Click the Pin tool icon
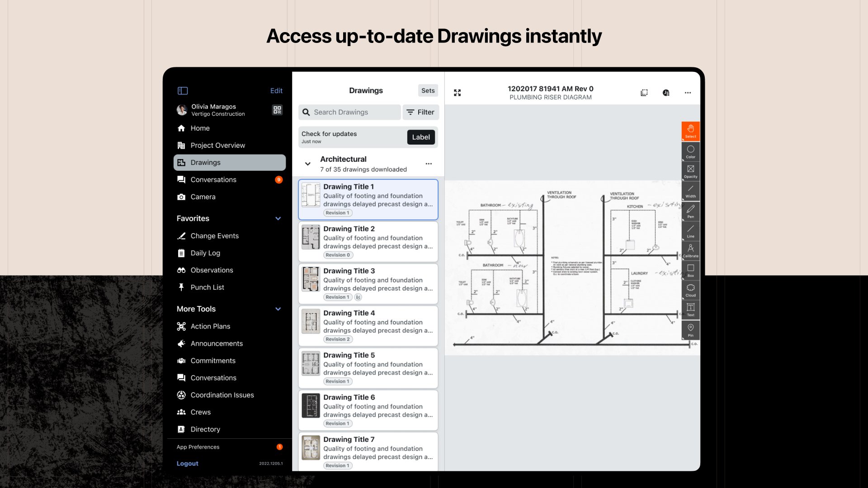The height and width of the screenshot is (488, 868). (x=690, y=329)
